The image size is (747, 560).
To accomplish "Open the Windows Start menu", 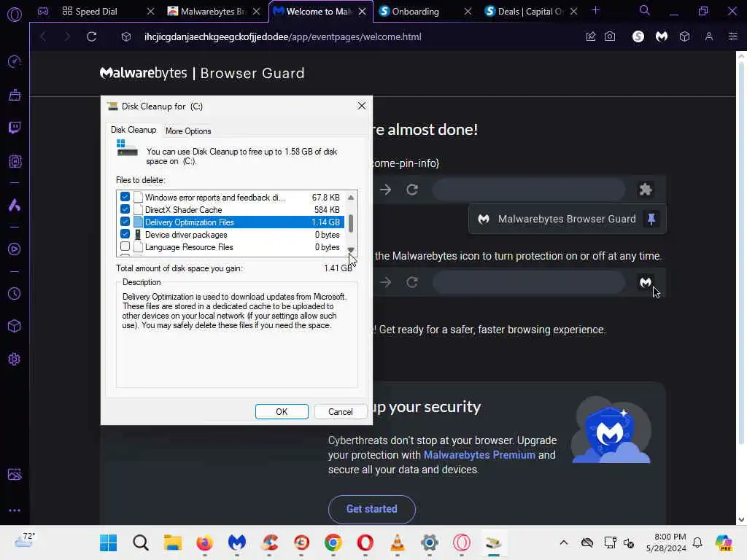I will 108,542.
